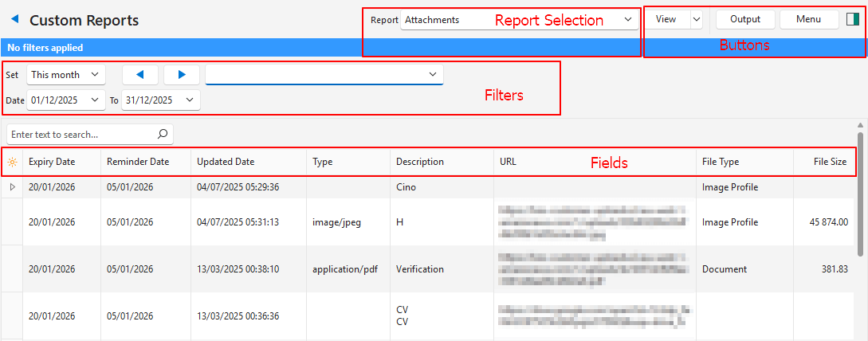Toggle the green side panel layout icon
Image resolution: width=868 pixels, height=341 pixels.
(853, 20)
